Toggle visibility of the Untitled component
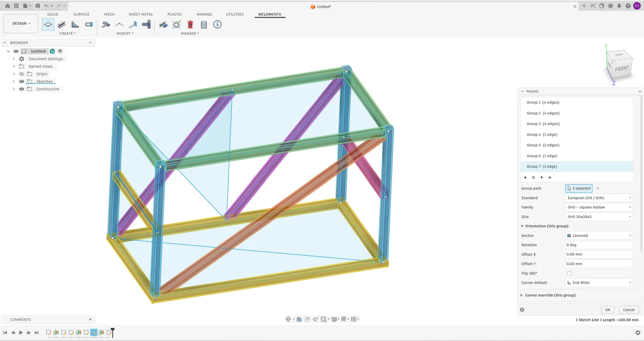Image resolution: width=644 pixels, height=341 pixels. 16,51
